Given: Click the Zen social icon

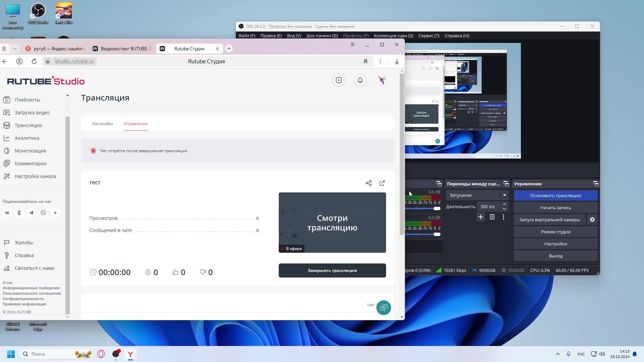Looking at the screenshot, I should 55,213.
